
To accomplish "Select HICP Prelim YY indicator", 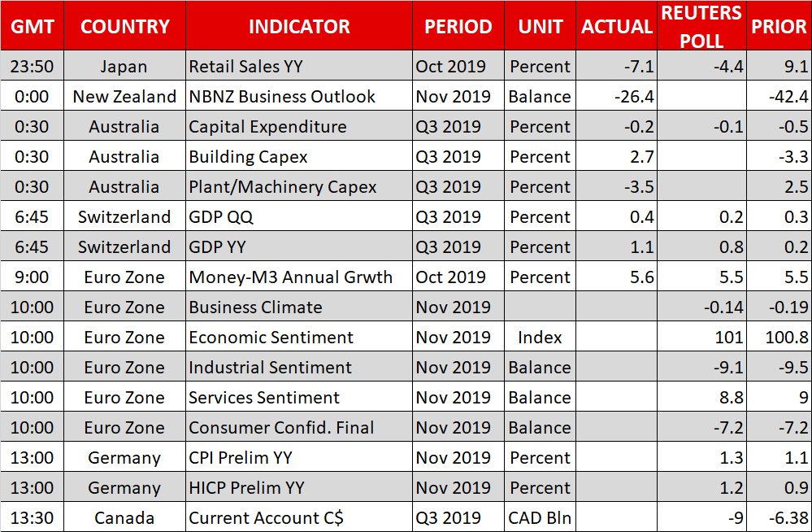I will pyautogui.click(x=246, y=487).
